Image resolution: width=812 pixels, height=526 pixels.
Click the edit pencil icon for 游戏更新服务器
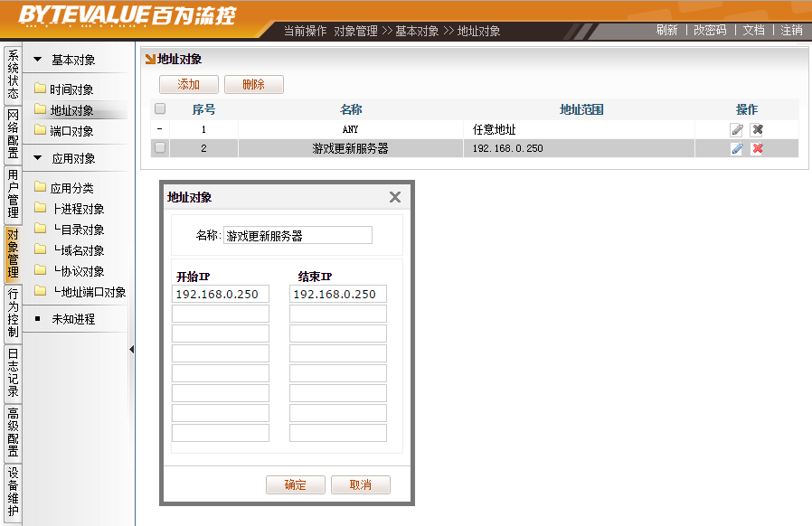[737, 148]
